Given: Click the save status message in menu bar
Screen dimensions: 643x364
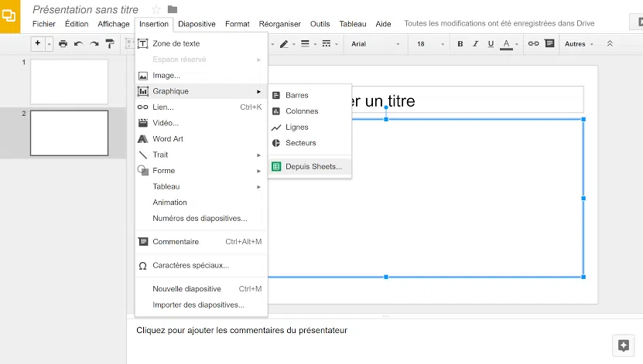Looking at the screenshot, I should click(499, 23).
